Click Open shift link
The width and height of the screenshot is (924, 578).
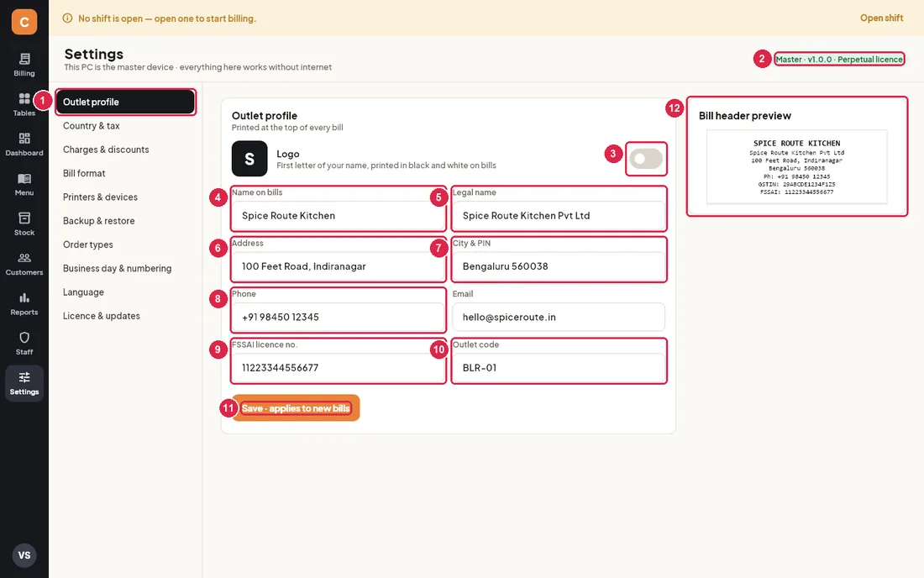[881, 18]
